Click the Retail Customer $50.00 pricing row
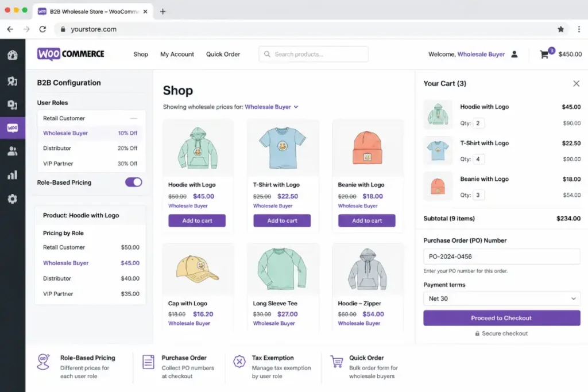The width and height of the screenshot is (588, 392). pos(91,247)
